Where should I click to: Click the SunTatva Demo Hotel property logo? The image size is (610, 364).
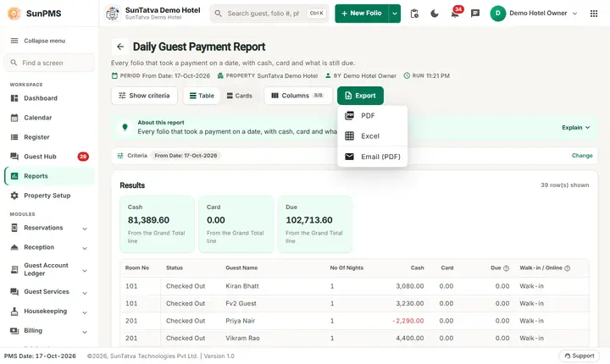(x=113, y=14)
